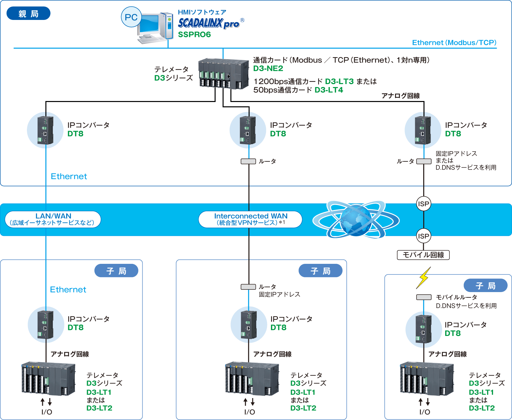512x420 pixels.
Task: Click D3-LT2 in left slave station
Action: (x=99, y=408)
